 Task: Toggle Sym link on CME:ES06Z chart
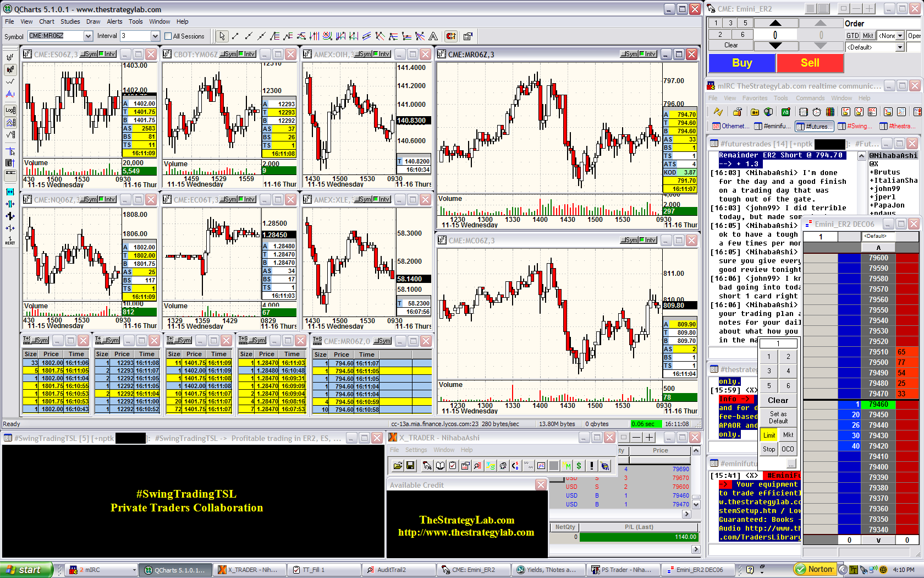pos(89,54)
